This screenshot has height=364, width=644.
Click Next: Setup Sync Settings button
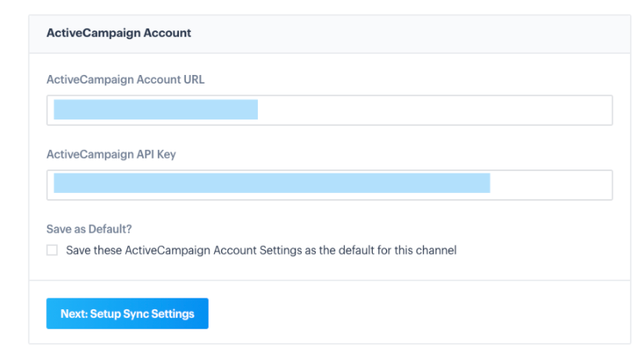(127, 313)
